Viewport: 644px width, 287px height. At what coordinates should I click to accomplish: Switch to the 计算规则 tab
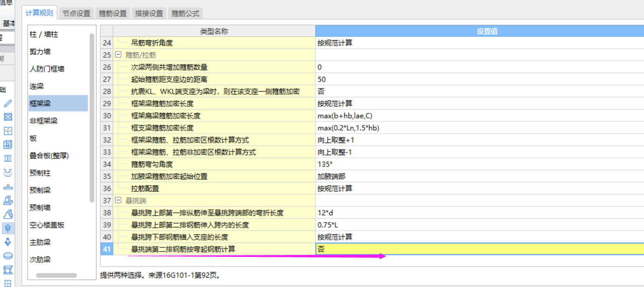coord(39,13)
